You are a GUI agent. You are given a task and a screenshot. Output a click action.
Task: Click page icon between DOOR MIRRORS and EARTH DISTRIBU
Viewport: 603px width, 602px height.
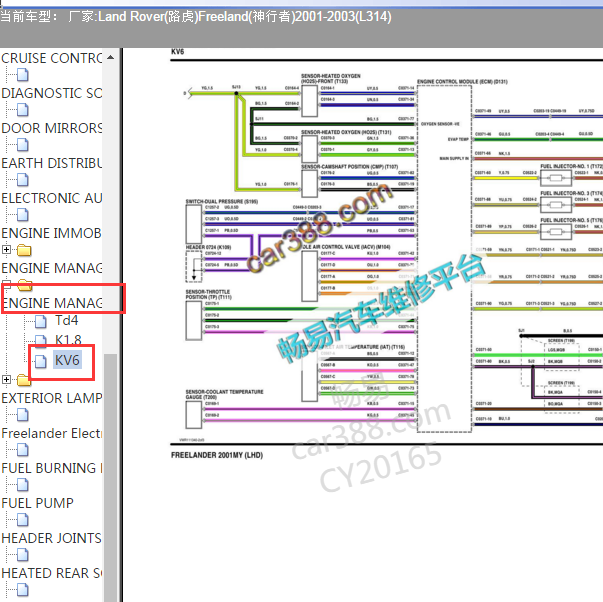23,145
